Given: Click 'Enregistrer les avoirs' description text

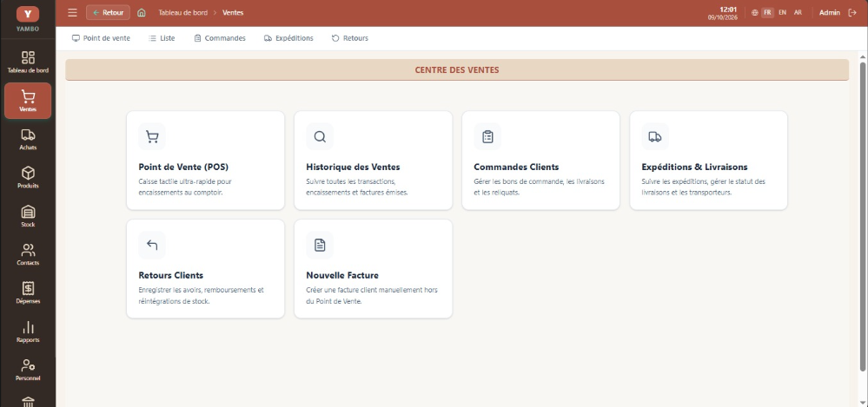Looking at the screenshot, I should pyautogui.click(x=201, y=295).
